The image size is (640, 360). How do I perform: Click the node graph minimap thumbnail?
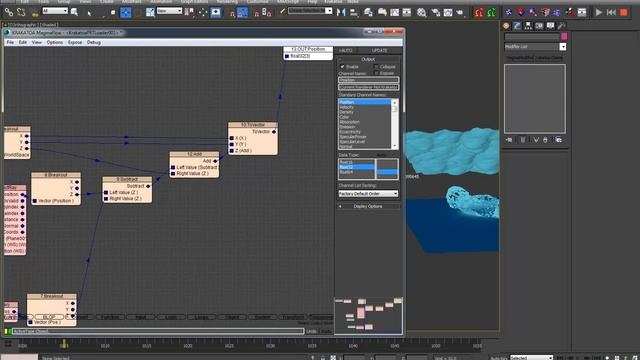[369, 316]
